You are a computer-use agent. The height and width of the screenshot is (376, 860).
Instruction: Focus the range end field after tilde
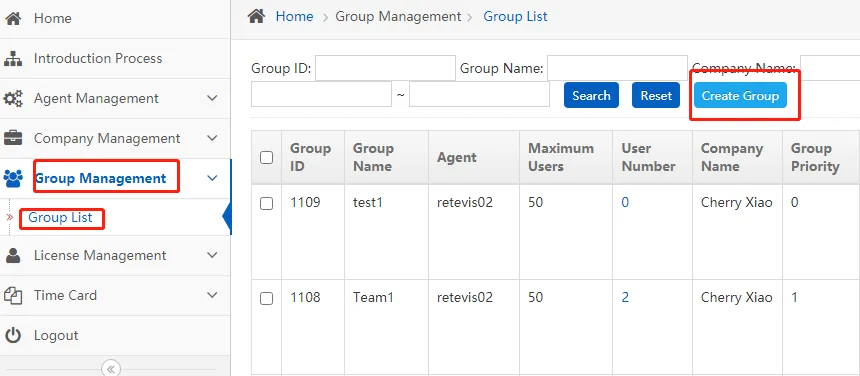pyautogui.click(x=479, y=94)
